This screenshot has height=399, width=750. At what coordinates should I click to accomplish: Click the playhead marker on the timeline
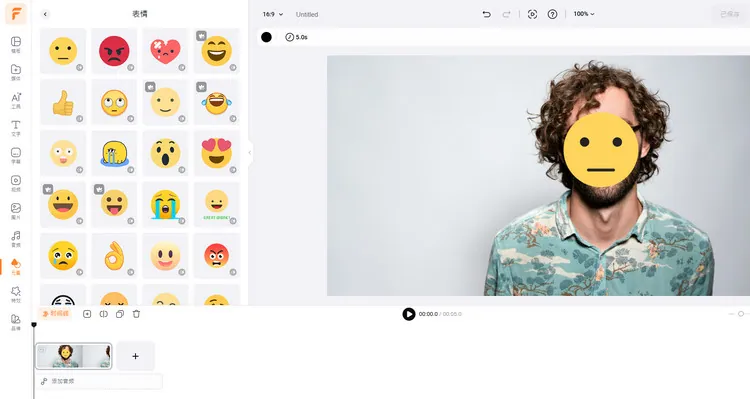pyautogui.click(x=34, y=325)
